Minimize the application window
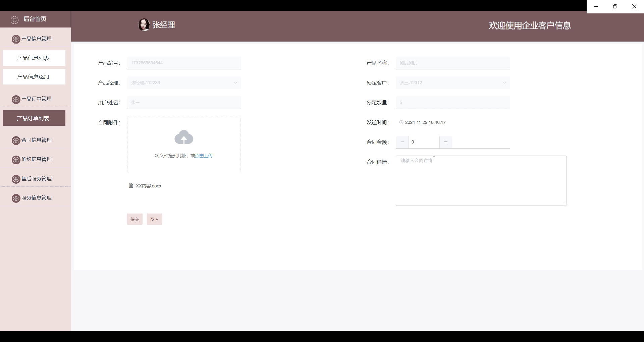 point(596,6)
